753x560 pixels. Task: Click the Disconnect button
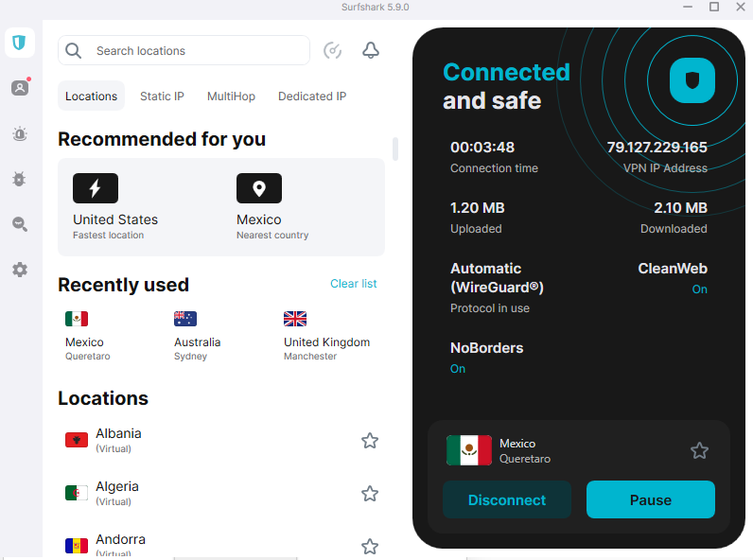click(x=507, y=499)
